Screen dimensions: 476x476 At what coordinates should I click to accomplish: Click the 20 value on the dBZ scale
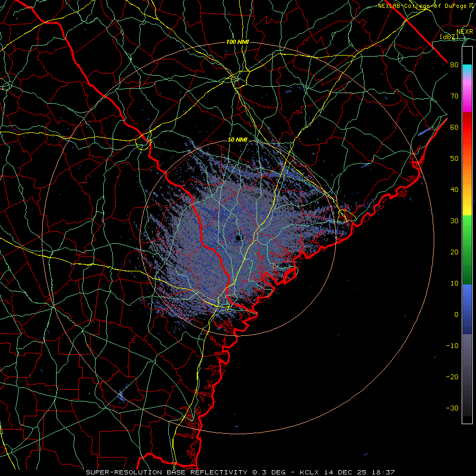[454, 252]
